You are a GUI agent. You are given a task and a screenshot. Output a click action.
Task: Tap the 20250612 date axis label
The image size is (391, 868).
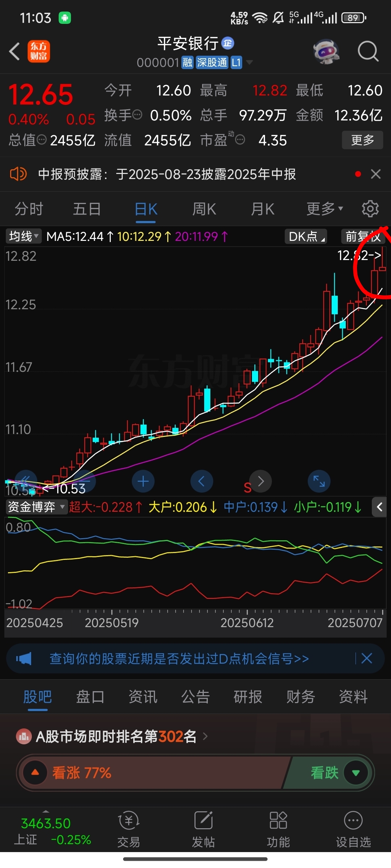click(247, 623)
